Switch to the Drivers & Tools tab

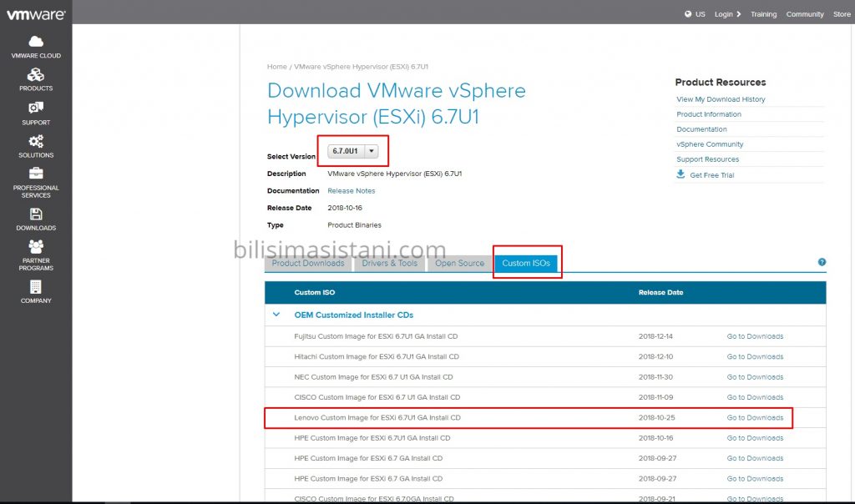pyautogui.click(x=390, y=263)
